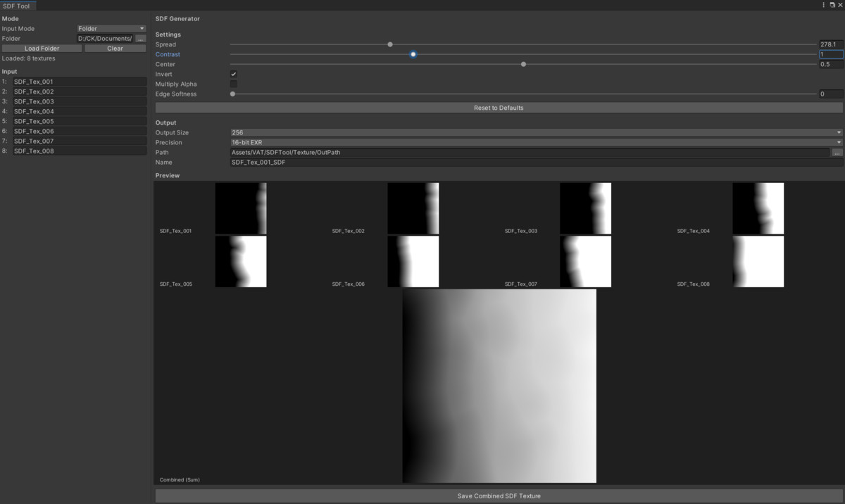Image resolution: width=845 pixels, height=504 pixels.
Task: Click the Spread label
Action: 165,44
